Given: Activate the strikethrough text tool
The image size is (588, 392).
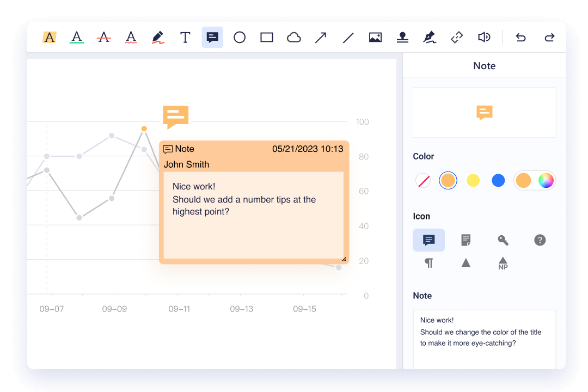Looking at the screenshot, I should click(x=103, y=38).
